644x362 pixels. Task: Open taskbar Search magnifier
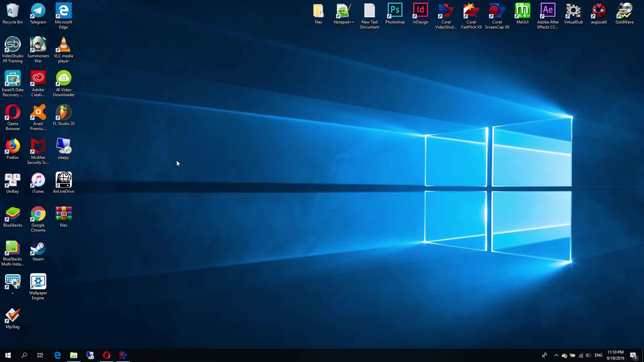[x=24, y=355]
